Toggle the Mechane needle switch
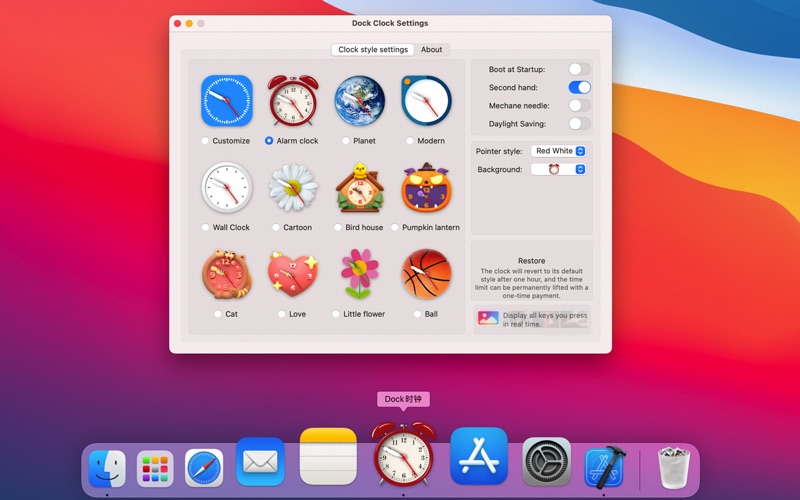This screenshot has height=500, width=800. coord(579,105)
